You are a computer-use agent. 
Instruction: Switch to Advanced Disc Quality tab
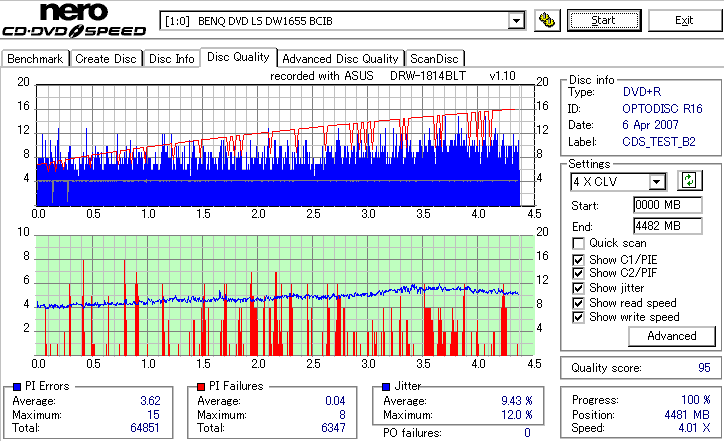340,59
